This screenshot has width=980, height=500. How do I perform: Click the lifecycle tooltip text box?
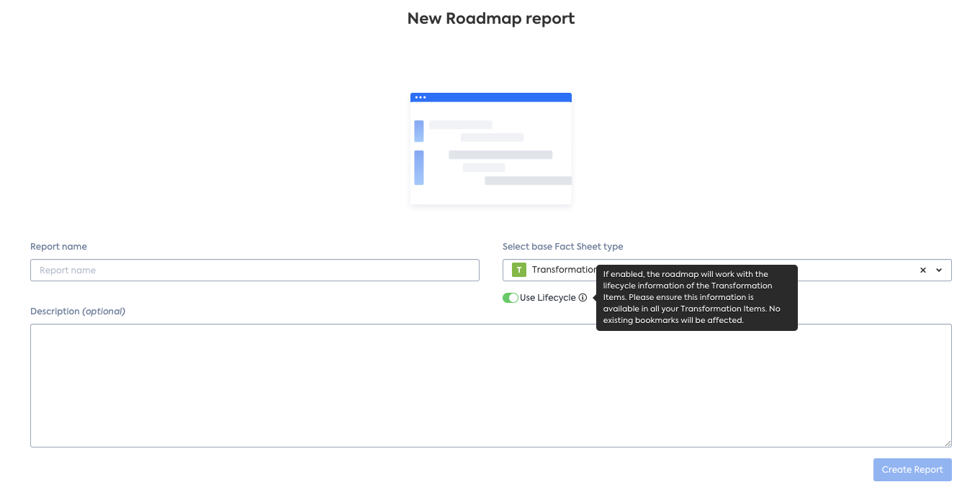click(x=697, y=298)
